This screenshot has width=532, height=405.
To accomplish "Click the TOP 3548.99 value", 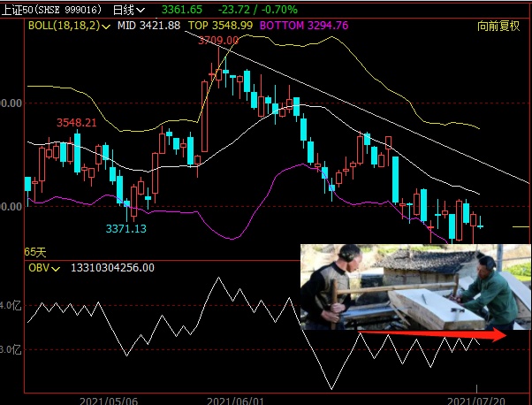I will 221,26.
